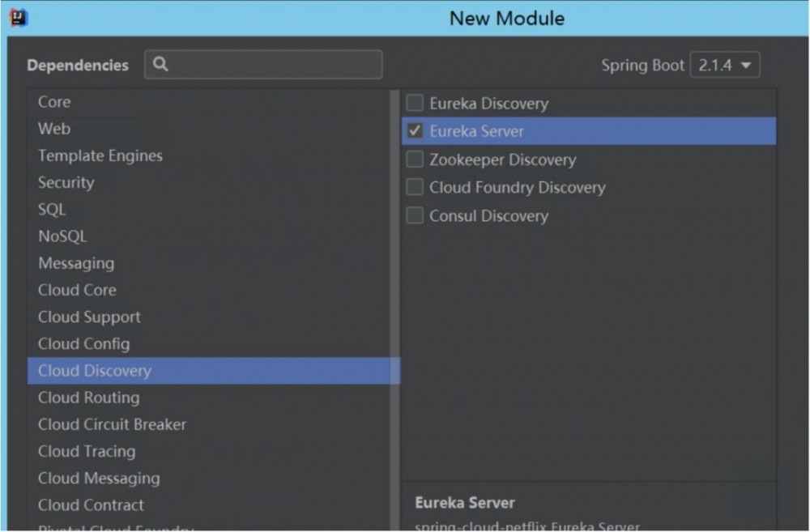Open the NoSQL category
The width and height of the screenshot is (810, 532).
[x=62, y=236]
